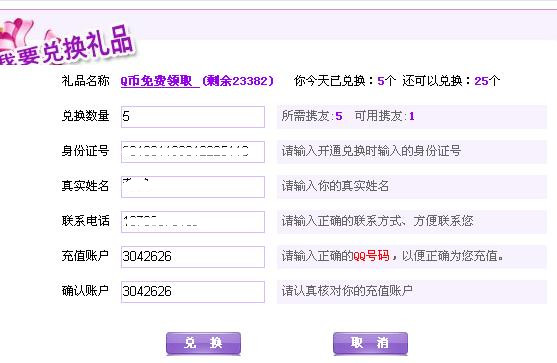Focus the 身份证号 ID number field
This screenshot has width=557, height=363.
point(193,152)
